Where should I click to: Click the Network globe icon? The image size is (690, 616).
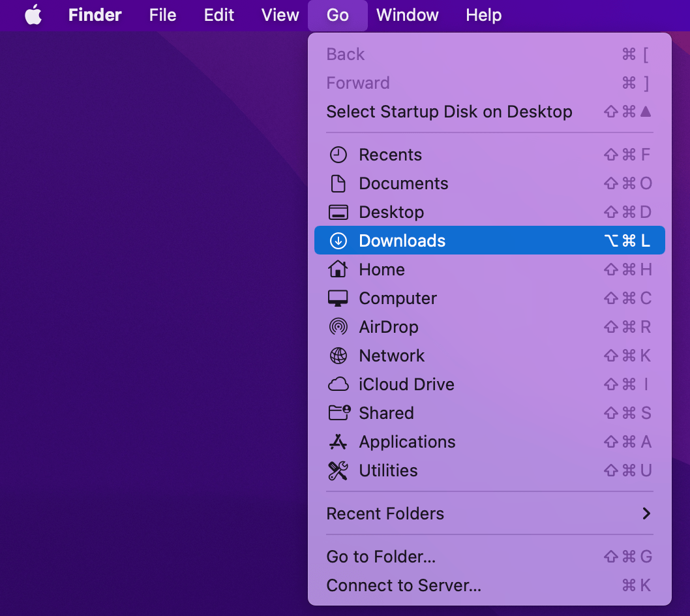pos(338,356)
